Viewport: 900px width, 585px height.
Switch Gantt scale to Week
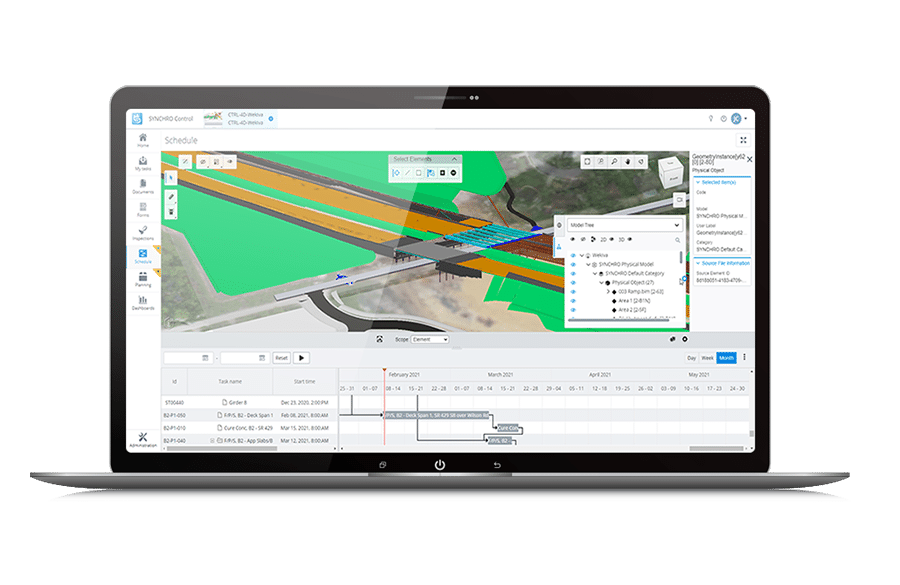707,358
